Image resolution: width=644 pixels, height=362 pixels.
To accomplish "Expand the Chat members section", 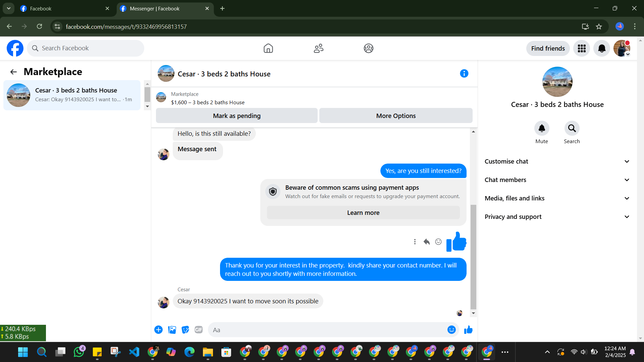I will (x=557, y=180).
